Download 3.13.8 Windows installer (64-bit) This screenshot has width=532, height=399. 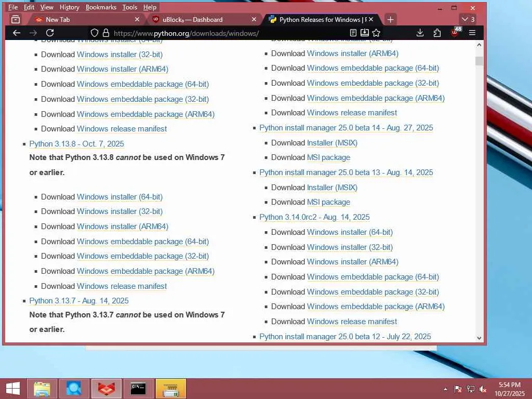(120, 197)
